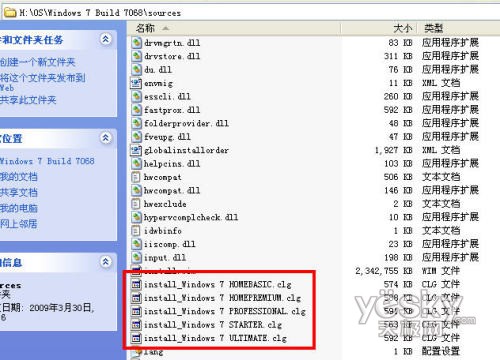Select the idwbinfo text document icon
Screen dimensions: 500x360
click(x=136, y=231)
